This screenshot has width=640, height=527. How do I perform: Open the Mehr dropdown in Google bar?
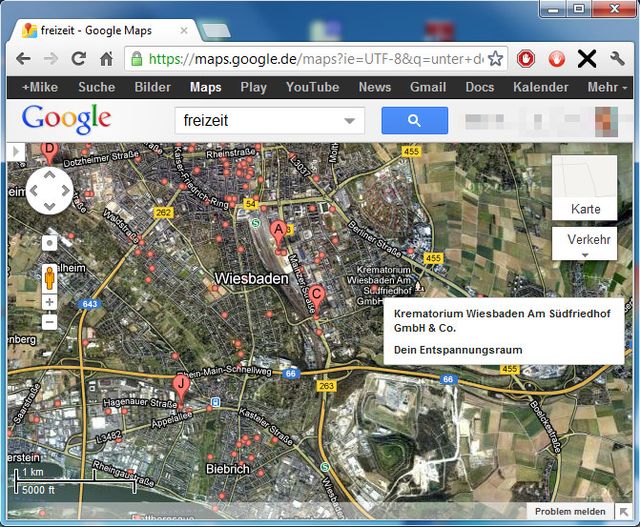(x=608, y=87)
